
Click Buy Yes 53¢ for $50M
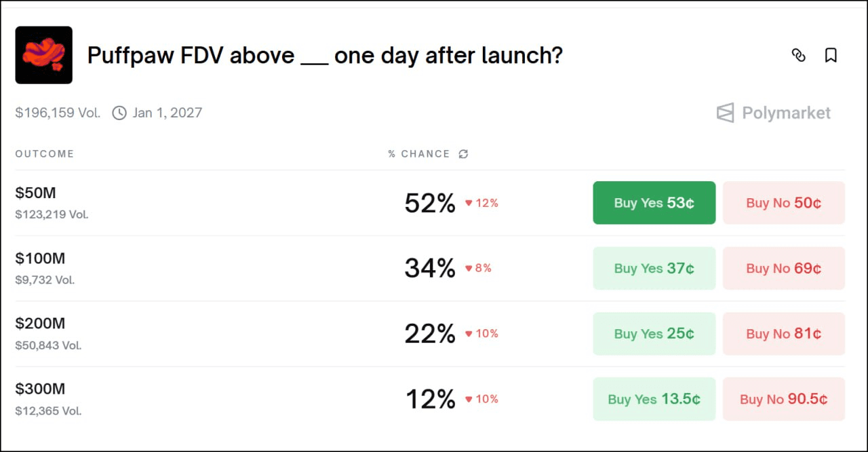tap(654, 203)
